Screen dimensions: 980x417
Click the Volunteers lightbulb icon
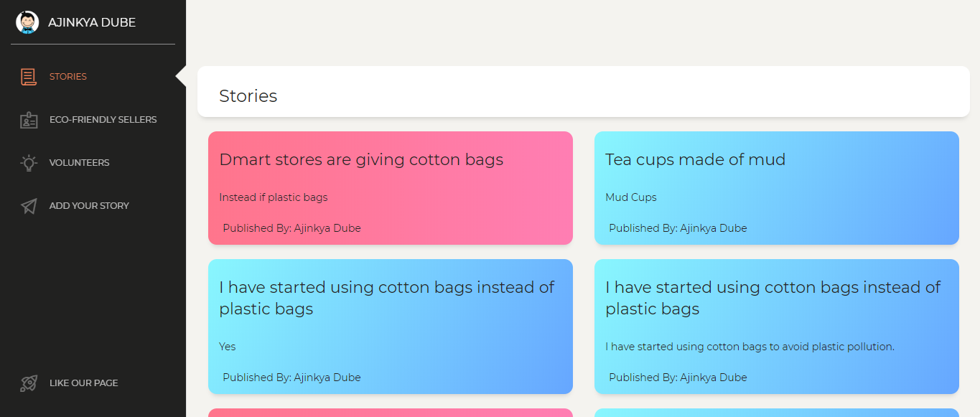click(x=29, y=163)
